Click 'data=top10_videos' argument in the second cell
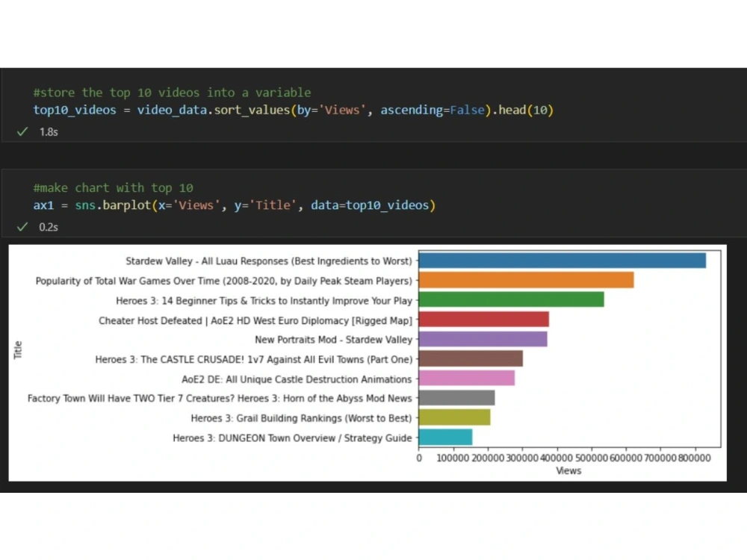This screenshot has height=560, width=747. point(370,205)
